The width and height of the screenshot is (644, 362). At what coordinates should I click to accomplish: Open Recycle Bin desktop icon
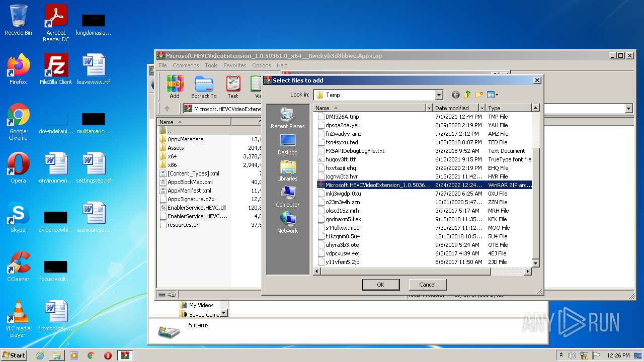tap(18, 20)
